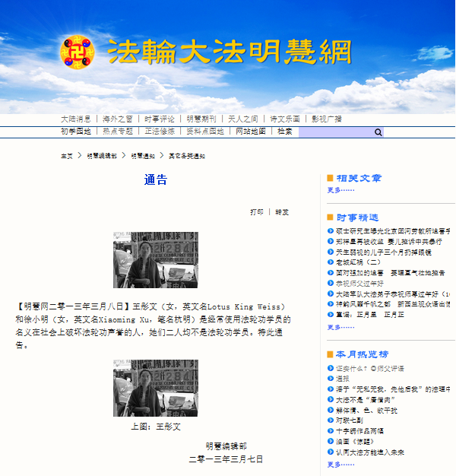Click the golden Falun emblem logo
Viewport: 456px width, 476px height.
click(x=78, y=52)
